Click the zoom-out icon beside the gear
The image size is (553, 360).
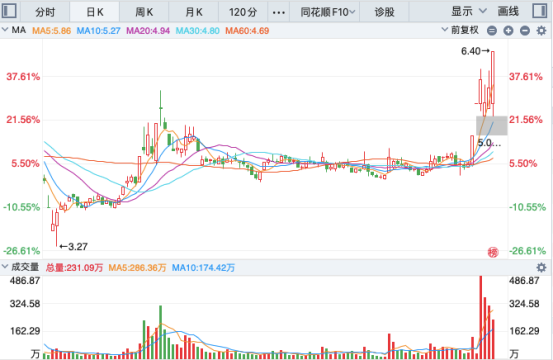525,31
